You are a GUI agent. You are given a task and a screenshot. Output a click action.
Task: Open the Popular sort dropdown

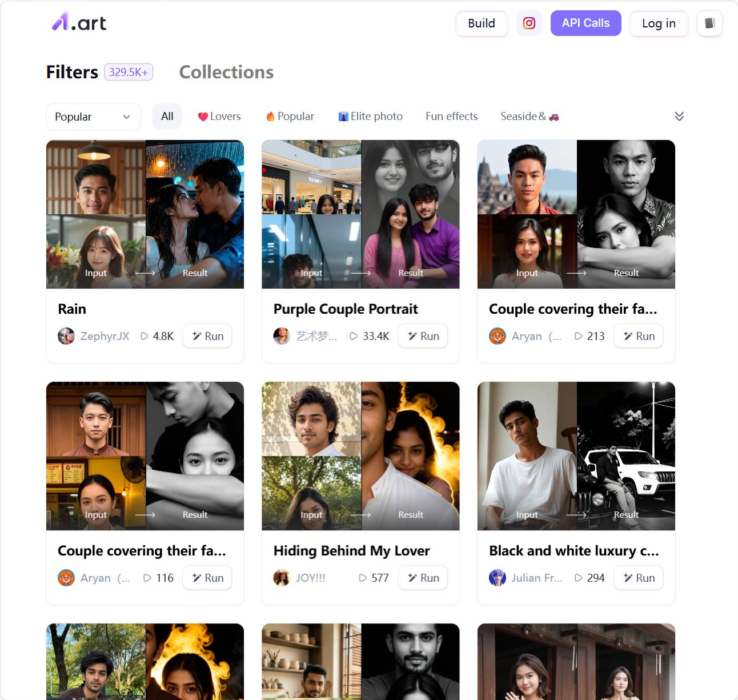tap(93, 117)
